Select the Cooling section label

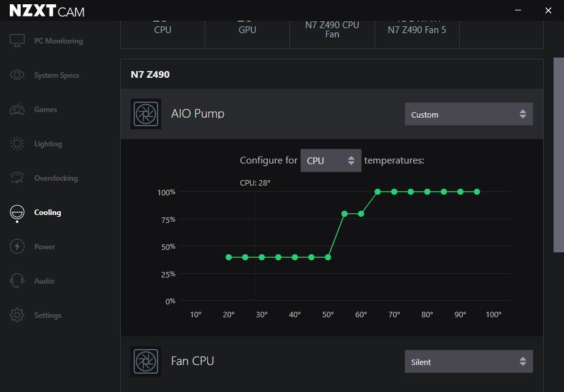click(x=47, y=213)
